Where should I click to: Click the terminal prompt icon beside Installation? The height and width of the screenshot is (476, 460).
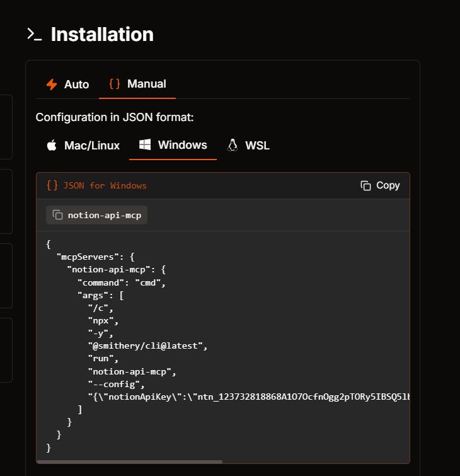point(34,34)
